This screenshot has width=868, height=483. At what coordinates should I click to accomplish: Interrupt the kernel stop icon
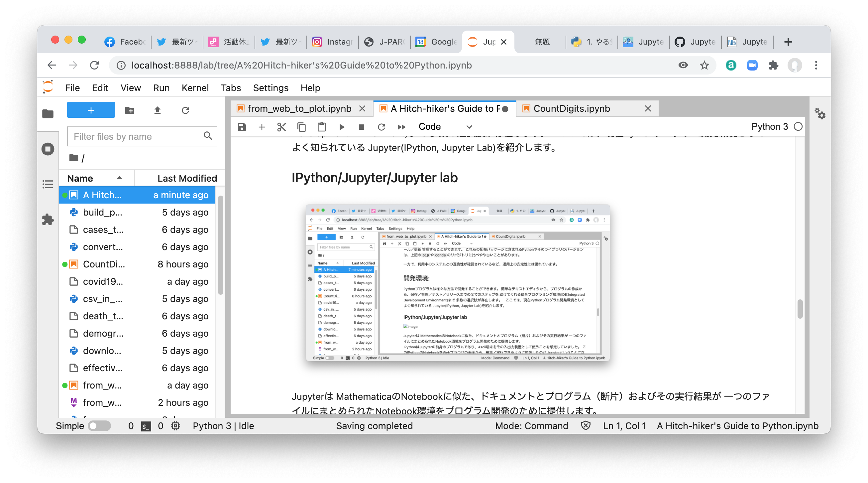[362, 127]
